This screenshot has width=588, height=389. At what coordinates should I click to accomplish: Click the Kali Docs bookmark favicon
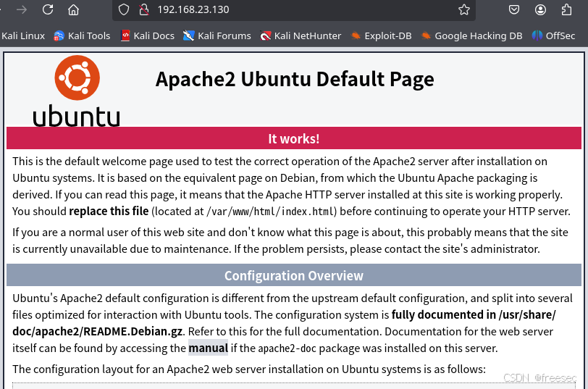click(x=125, y=36)
